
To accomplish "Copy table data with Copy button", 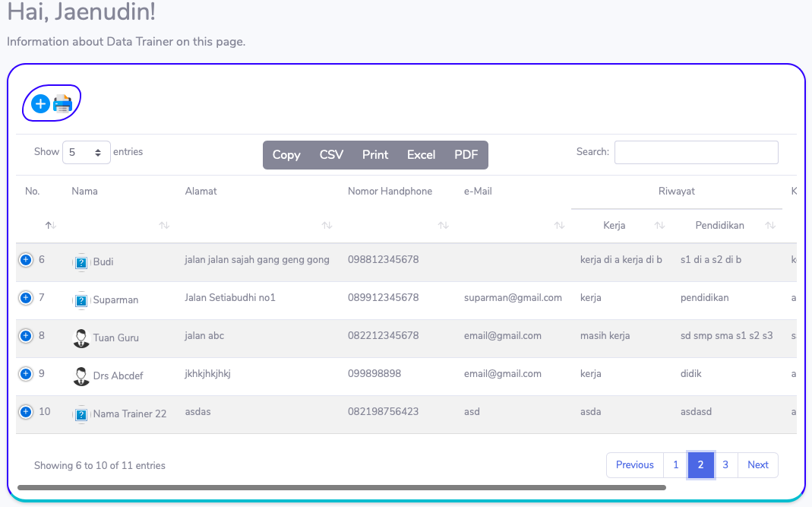I will (286, 155).
